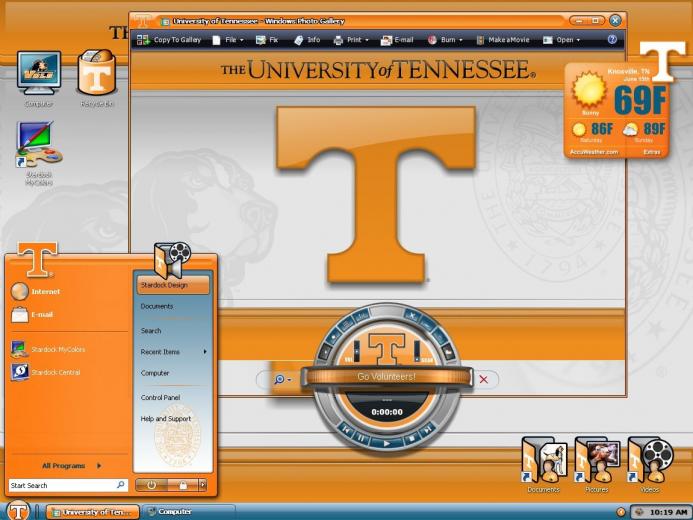Open the Stardock MyColors desktop shortcut
This screenshot has height=520, width=693.
coord(39,154)
